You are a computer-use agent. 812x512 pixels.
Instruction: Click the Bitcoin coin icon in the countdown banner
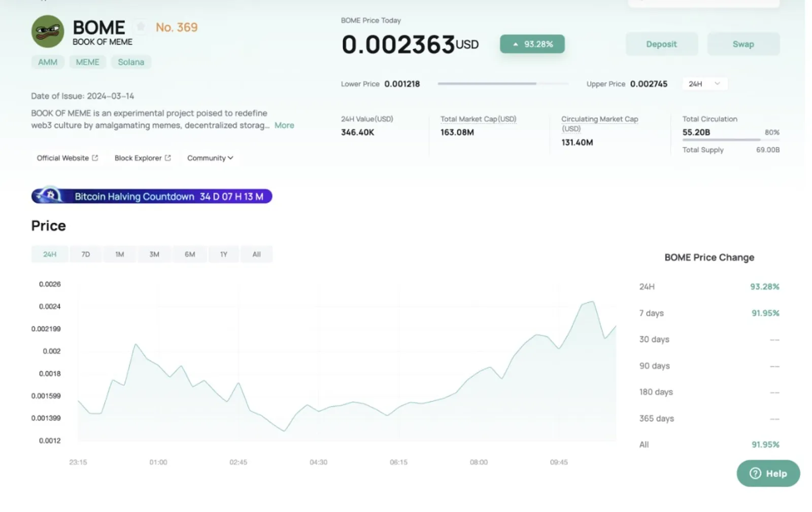[50, 195]
